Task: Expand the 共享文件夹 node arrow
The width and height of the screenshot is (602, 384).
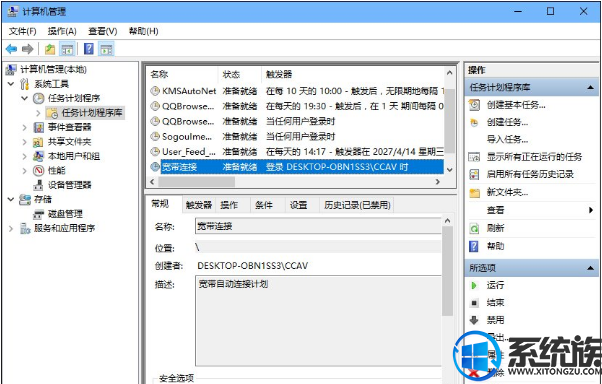Action: coord(25,142)
